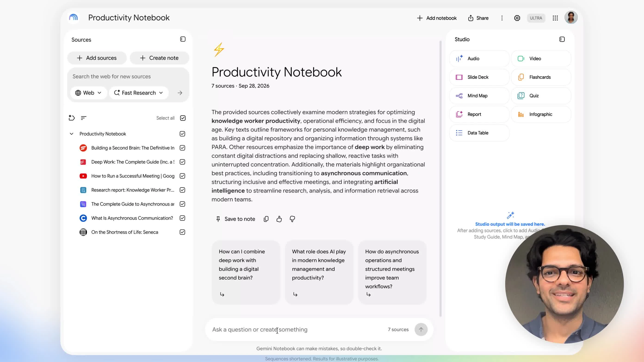Open the user profile avatar
Image resolution: width=644 pixels, height=362 pixels.
tap(571, 18)
